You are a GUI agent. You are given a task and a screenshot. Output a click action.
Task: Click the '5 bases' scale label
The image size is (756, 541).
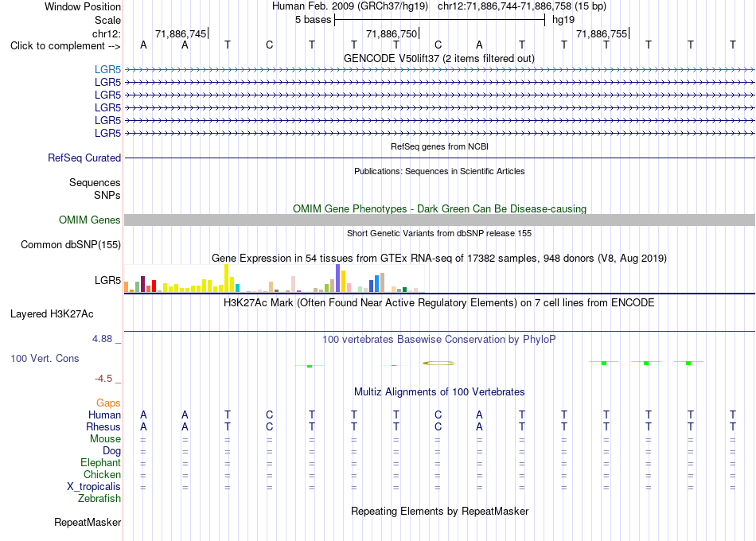point(314,20)
